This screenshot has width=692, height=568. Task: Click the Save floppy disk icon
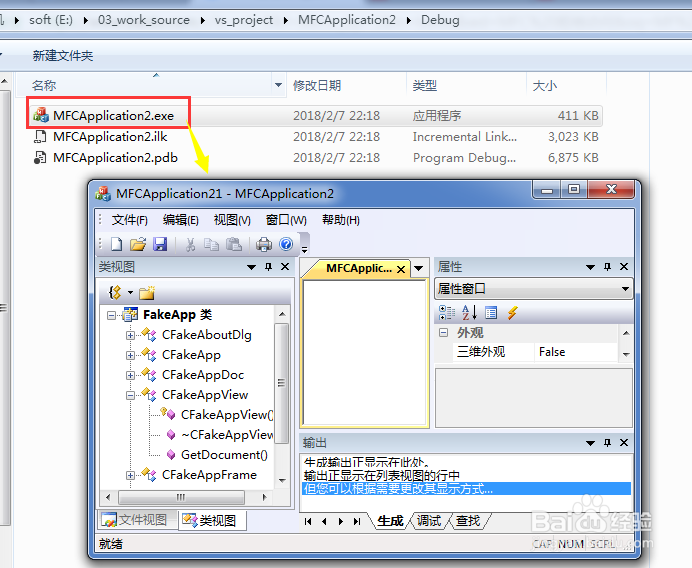click(x=160, y=244)
